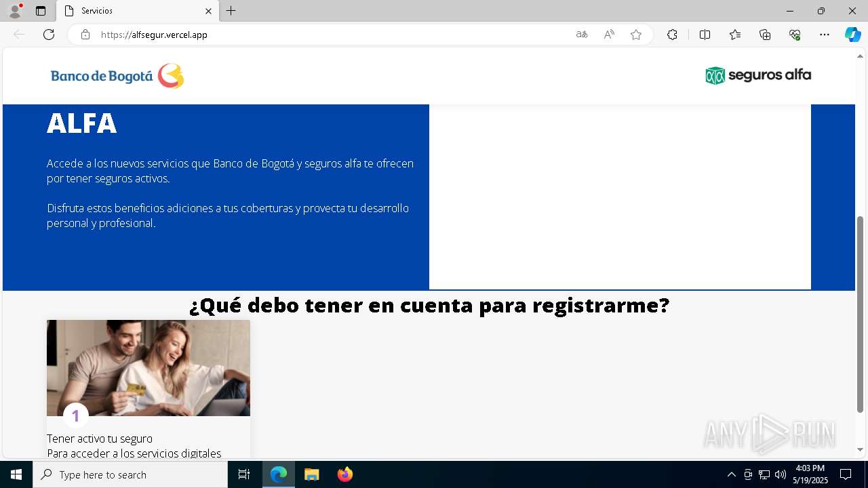
Task: Click the Banco de Bogotá logo
Action: [117, 76]
